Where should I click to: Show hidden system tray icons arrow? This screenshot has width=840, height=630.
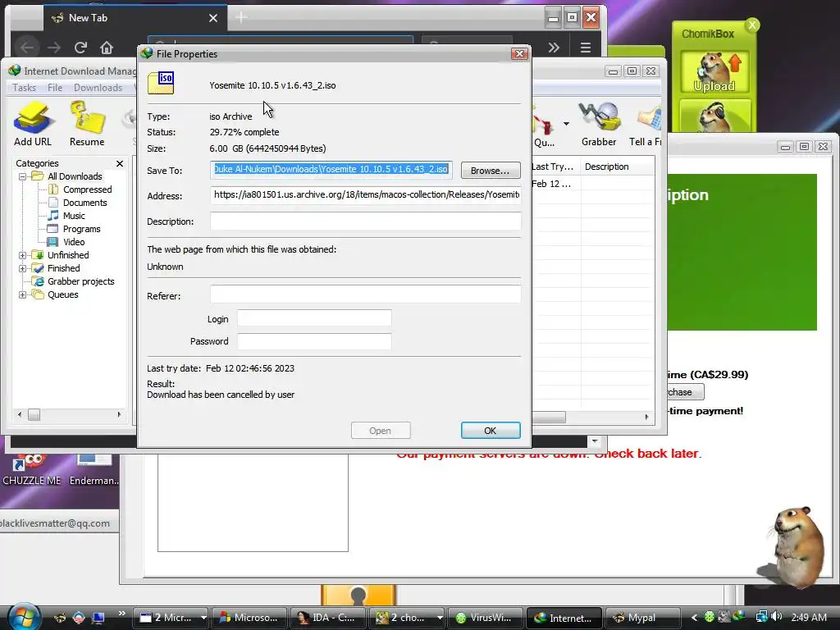coord(694,618)
